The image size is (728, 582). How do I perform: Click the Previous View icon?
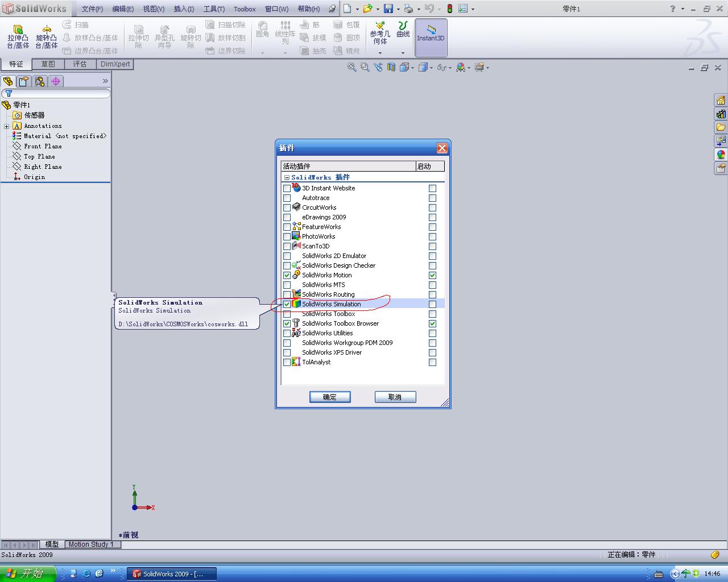[378, 67]
